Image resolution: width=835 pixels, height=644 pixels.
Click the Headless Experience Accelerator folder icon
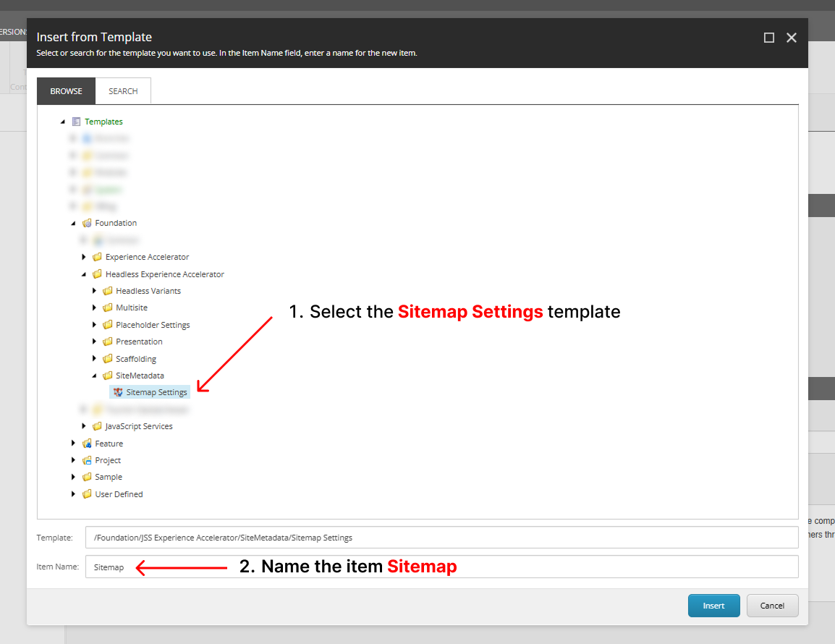(97, 274)
